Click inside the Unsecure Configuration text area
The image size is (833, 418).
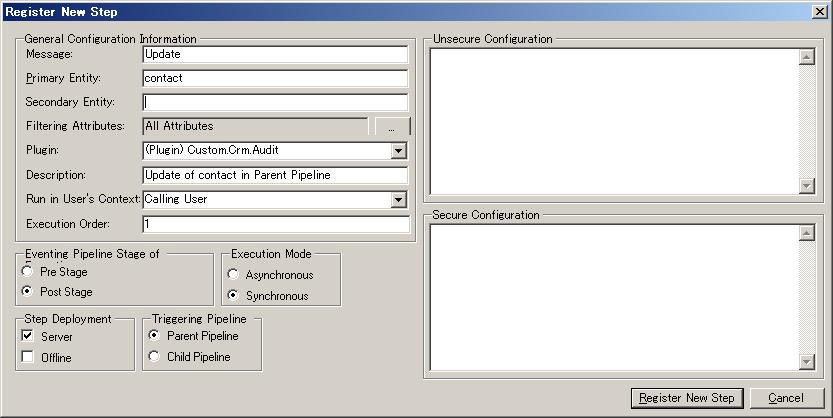coord(614,120)
